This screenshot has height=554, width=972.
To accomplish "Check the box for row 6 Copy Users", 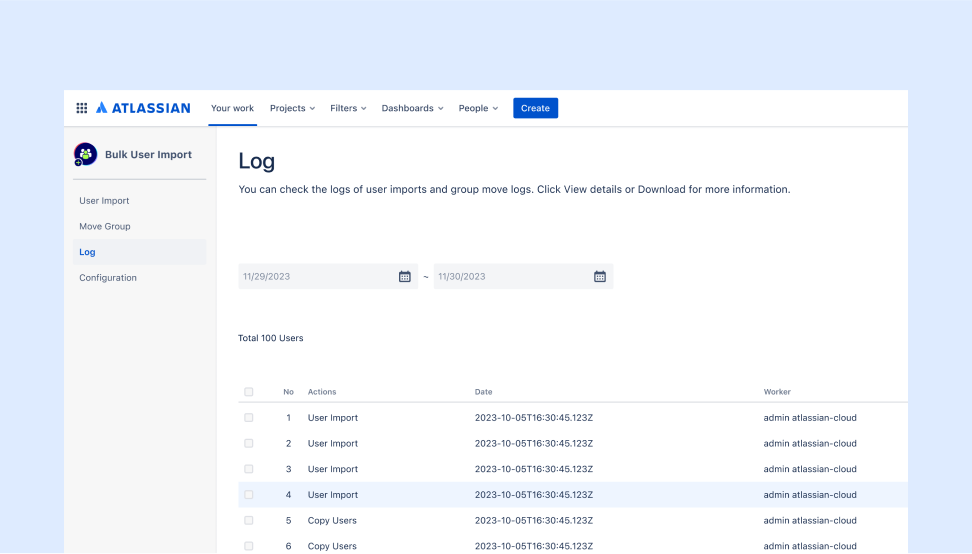I will [x=249, y=546].
